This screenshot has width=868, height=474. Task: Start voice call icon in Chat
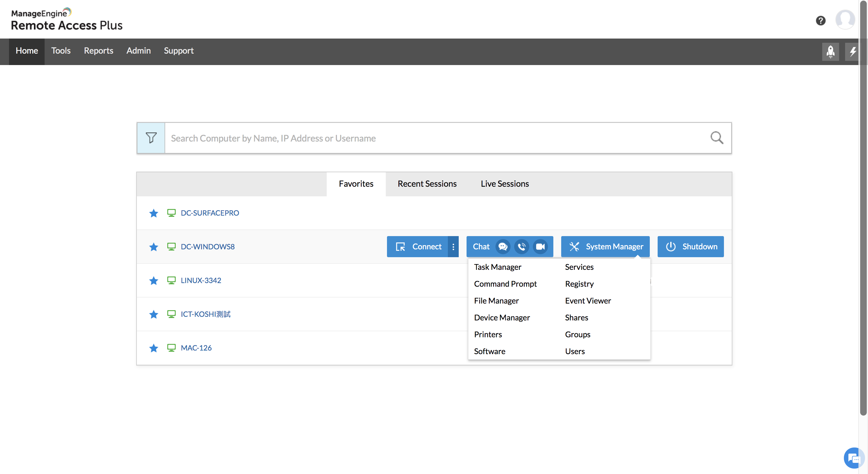[x=521, y=246]
